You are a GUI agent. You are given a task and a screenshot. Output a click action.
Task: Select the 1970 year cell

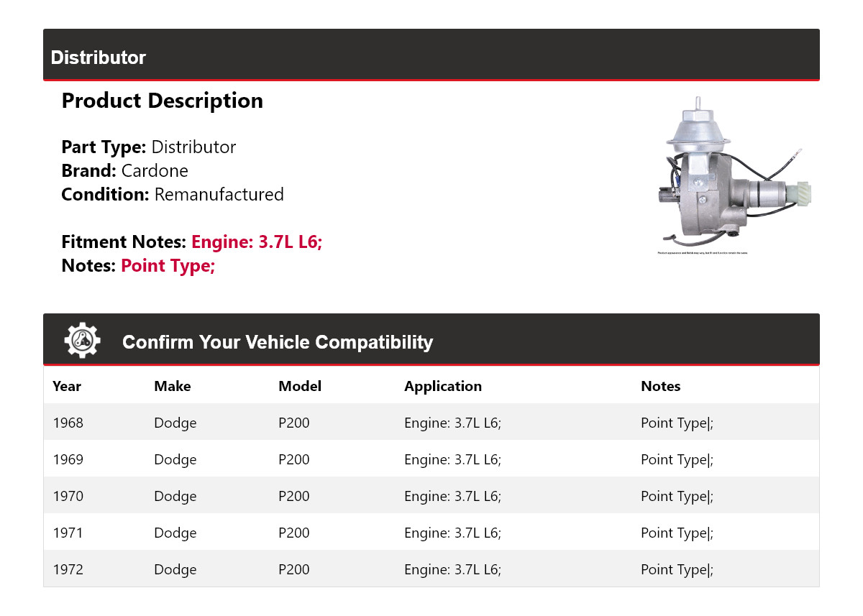[x=68, y=496]
